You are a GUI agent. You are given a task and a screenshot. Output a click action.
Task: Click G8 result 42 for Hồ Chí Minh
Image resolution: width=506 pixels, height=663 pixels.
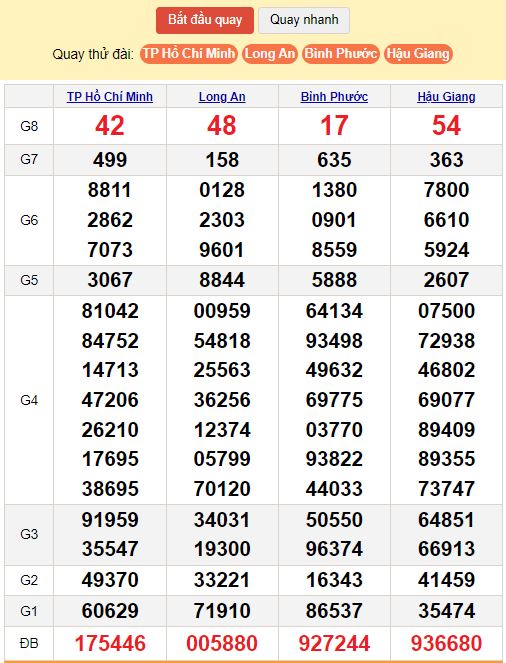click(110, 126)
